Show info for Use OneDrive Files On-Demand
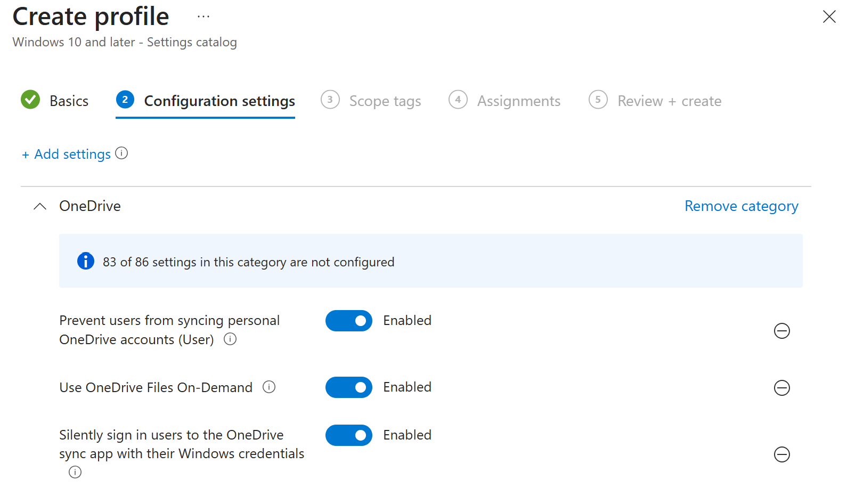 (269, 387)
